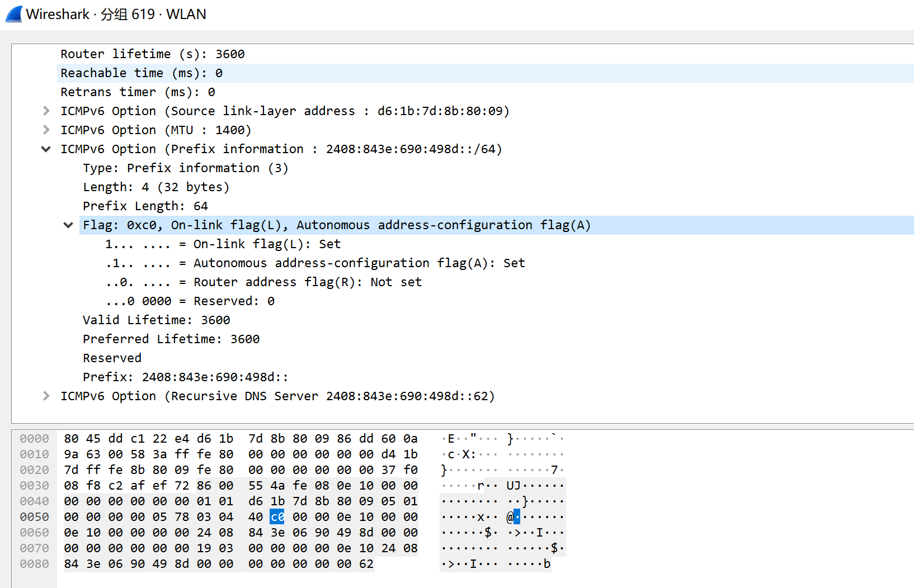Click hex offset 0000 in byte pane

[34, 439]
